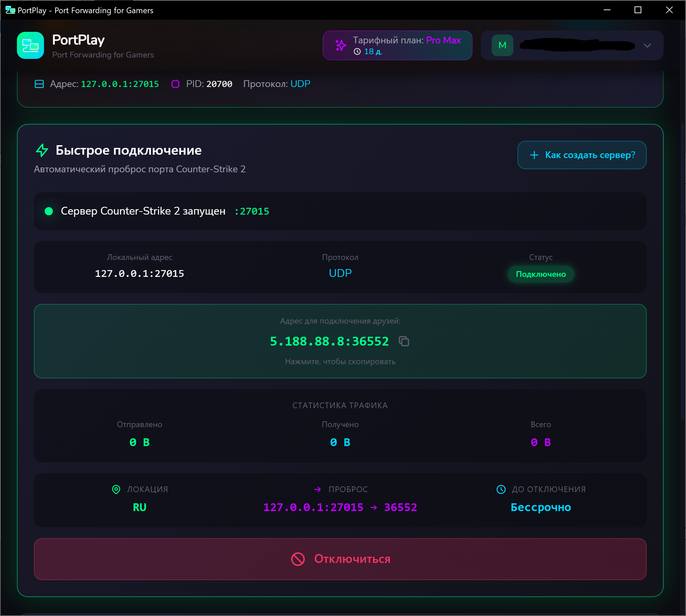Viewport: 686px width, 616px height.
Task: Click the copy icon next to friend address
Action: tap(404, 341)
